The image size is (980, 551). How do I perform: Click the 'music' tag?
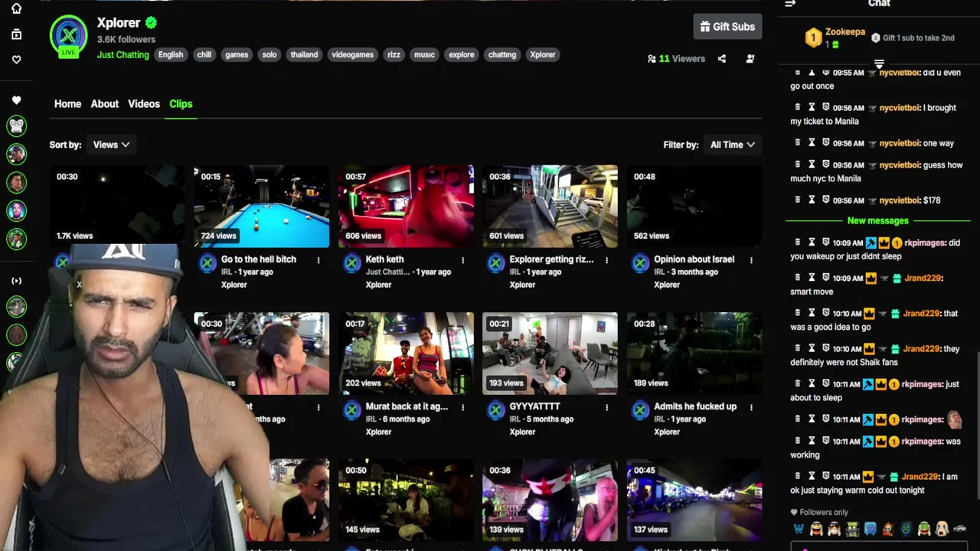pyautogui.click(x=424, y=55)
